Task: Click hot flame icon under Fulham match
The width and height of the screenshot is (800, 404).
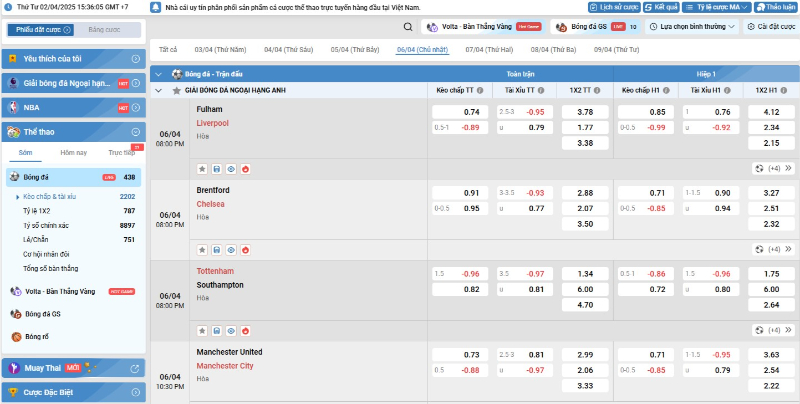Action: point(245,169)
